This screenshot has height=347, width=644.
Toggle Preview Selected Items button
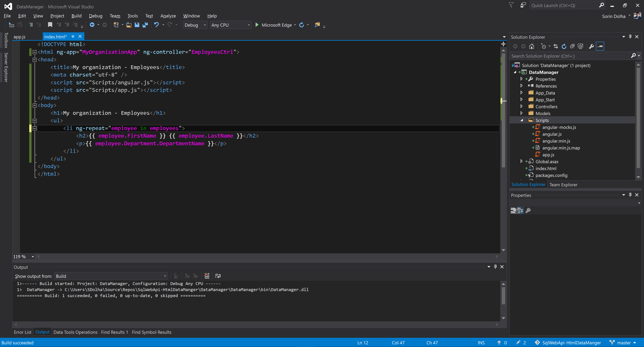[x=600, y=46]
